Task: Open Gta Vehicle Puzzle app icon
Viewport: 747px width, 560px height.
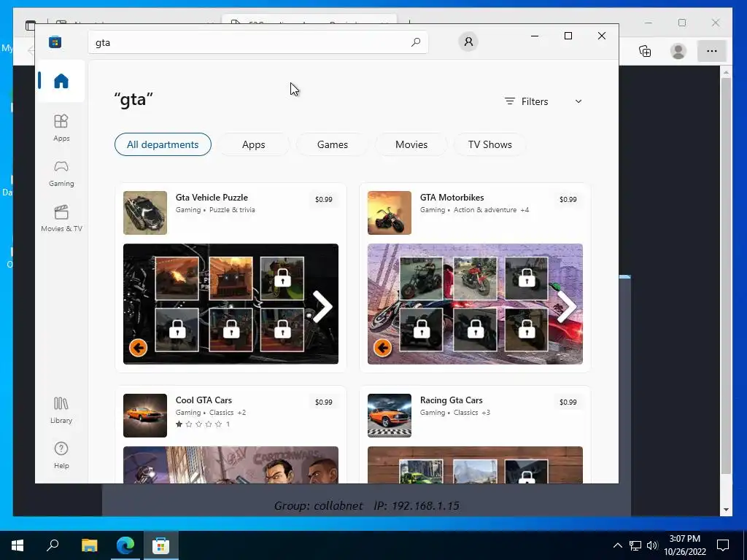Action: 145,213
